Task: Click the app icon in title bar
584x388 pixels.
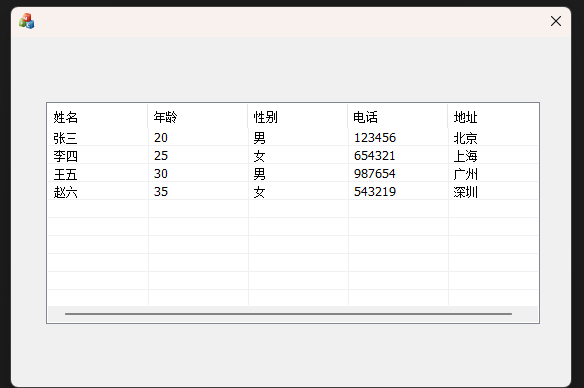Action: click(x=26, y=21)
